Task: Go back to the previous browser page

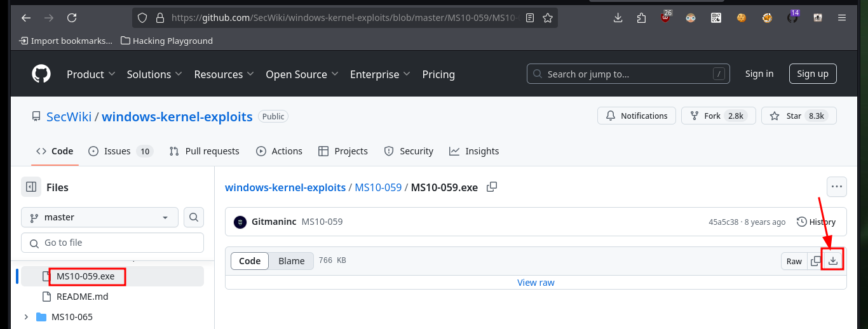Action: click(x=26, y=18)
